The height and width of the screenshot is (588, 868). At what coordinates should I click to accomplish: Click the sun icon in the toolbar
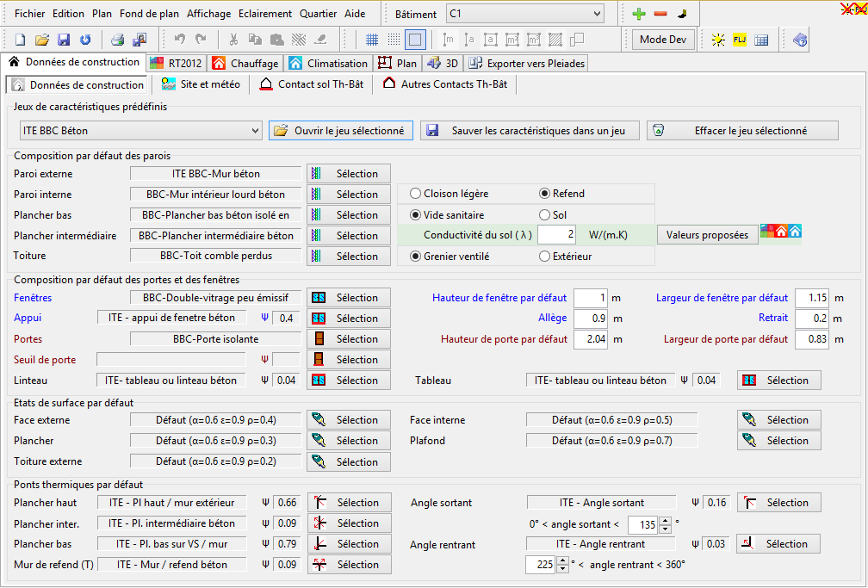tap(718, 40)
